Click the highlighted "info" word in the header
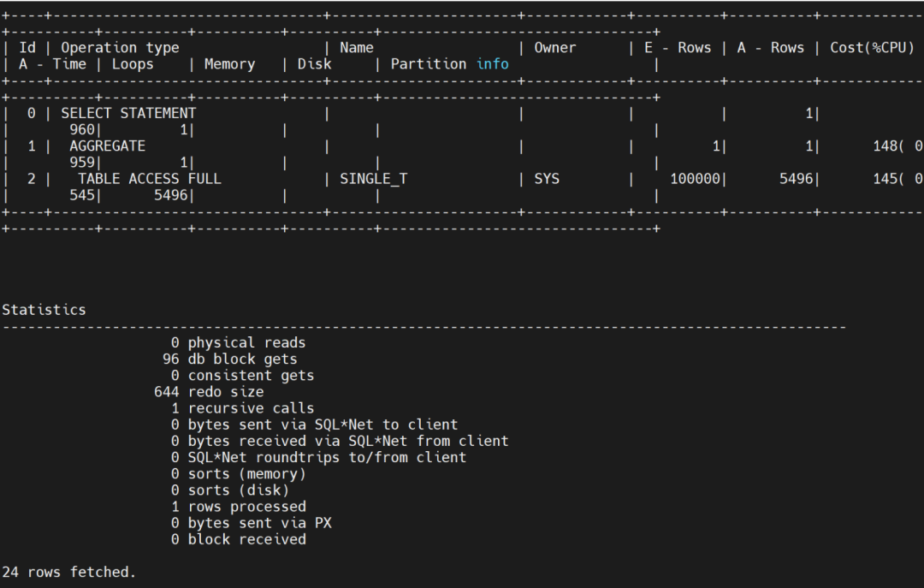924x588 pixels. pyautogui.click(x=492, y=64)
